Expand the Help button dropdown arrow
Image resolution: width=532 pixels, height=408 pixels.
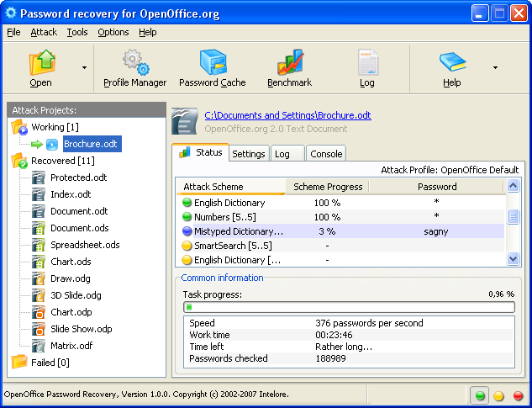click(x=495, y=67)
